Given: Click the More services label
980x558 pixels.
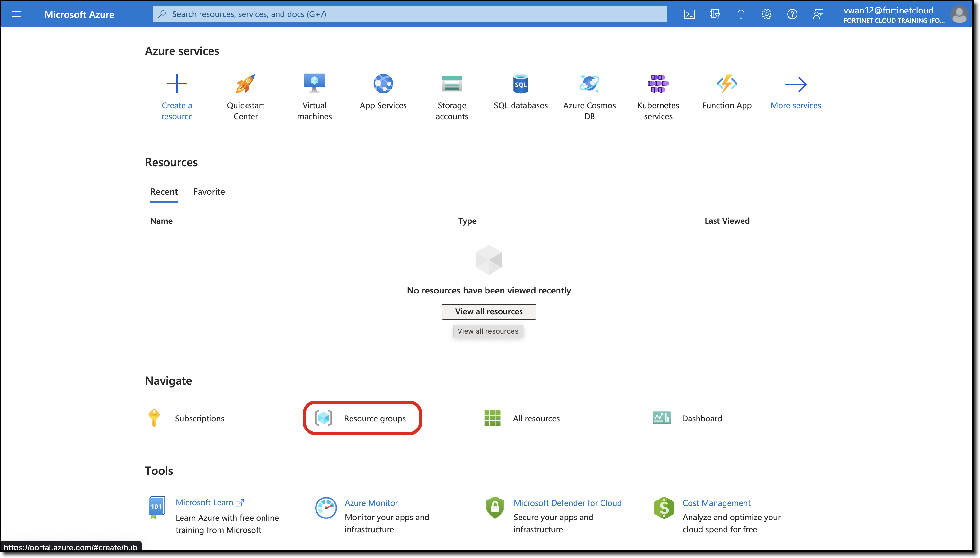Looking at the screenshot, I should tap(795, 105).
